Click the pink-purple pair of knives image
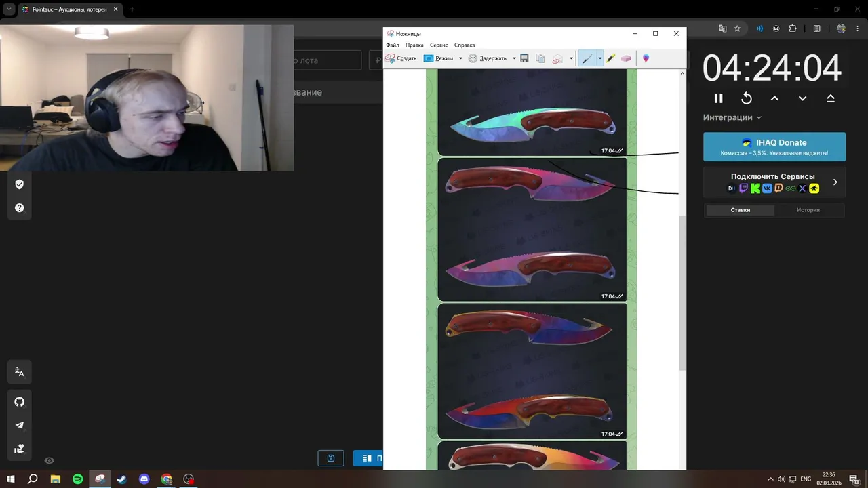868x488 pixels. tap(532, 230)
